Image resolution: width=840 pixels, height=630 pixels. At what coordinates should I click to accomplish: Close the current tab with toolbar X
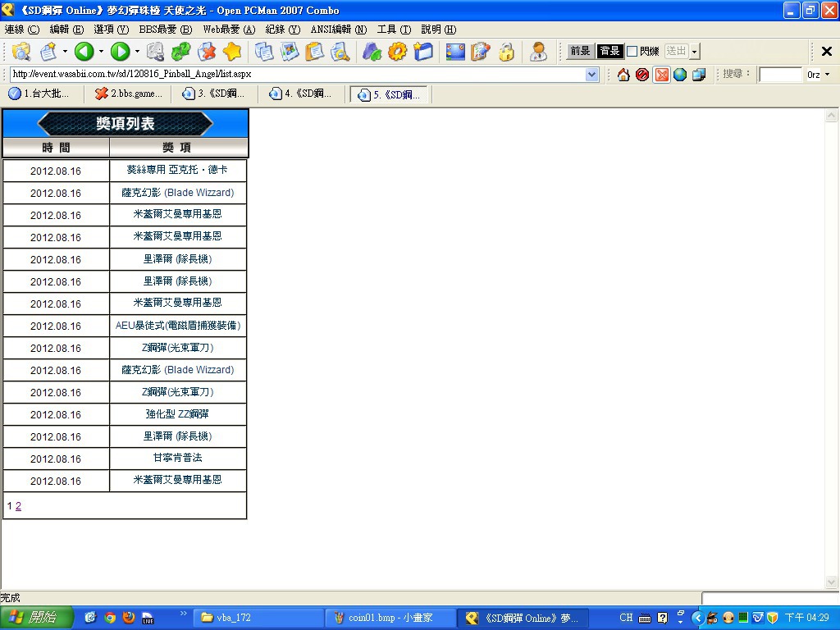pyautogui.click(x=827, y=52)
